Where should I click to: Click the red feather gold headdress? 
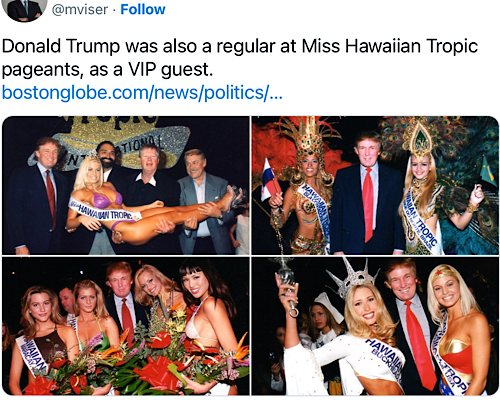pos(308,140)
